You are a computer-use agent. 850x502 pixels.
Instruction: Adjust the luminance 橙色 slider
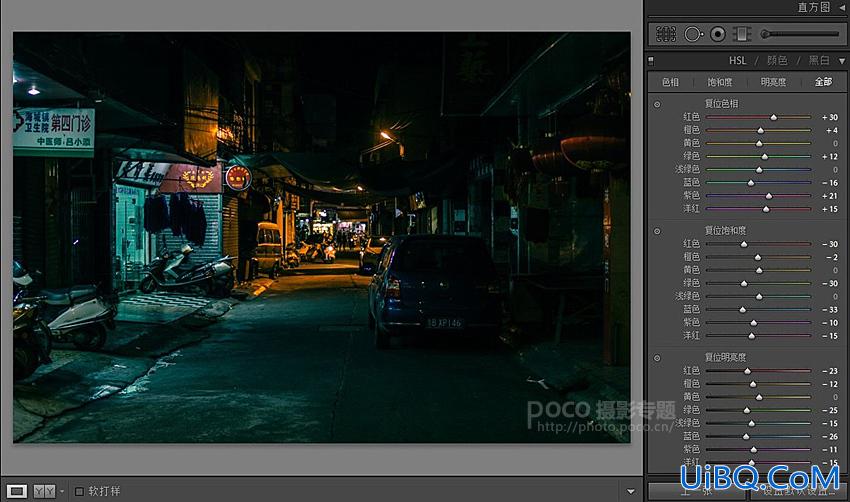pos(753,384)
